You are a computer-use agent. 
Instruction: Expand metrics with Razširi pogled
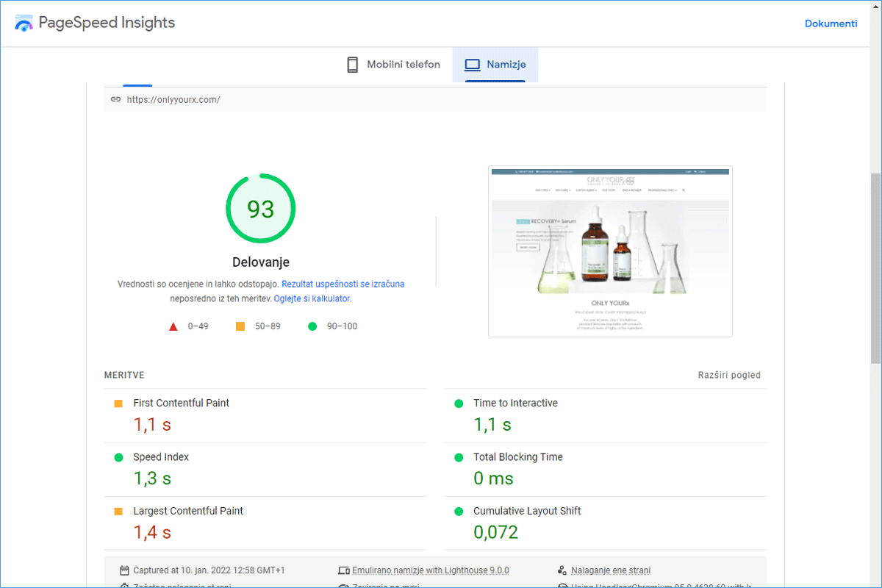[728, 376]
